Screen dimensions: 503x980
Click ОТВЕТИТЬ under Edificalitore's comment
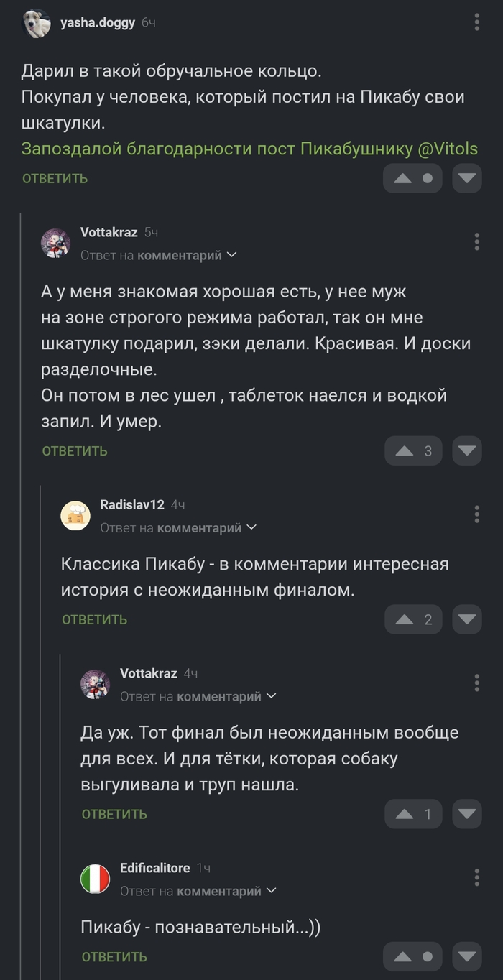[x=114, y=956]
